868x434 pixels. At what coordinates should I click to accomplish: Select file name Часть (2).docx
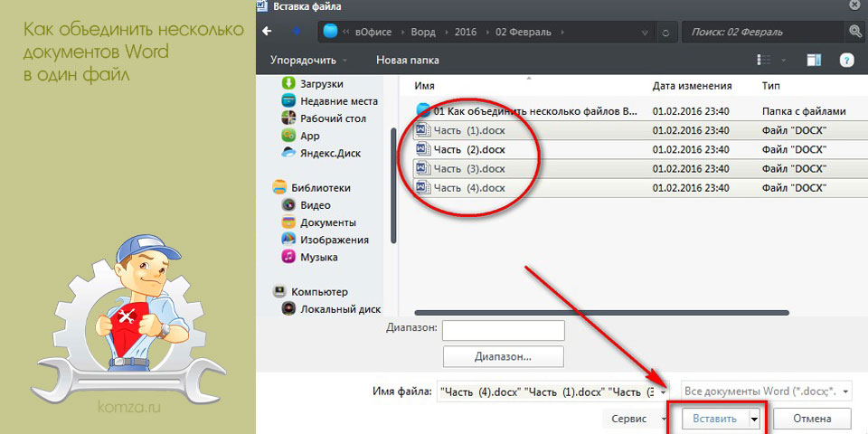pos(469,149)
